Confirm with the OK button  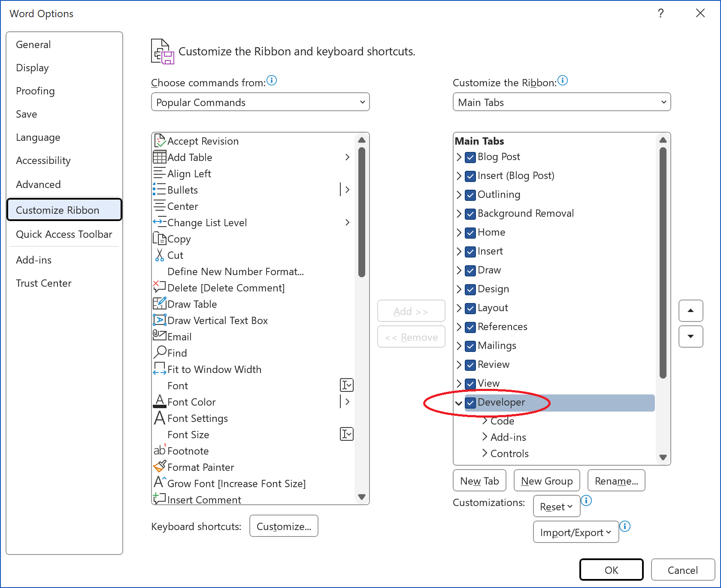point(611,570)
